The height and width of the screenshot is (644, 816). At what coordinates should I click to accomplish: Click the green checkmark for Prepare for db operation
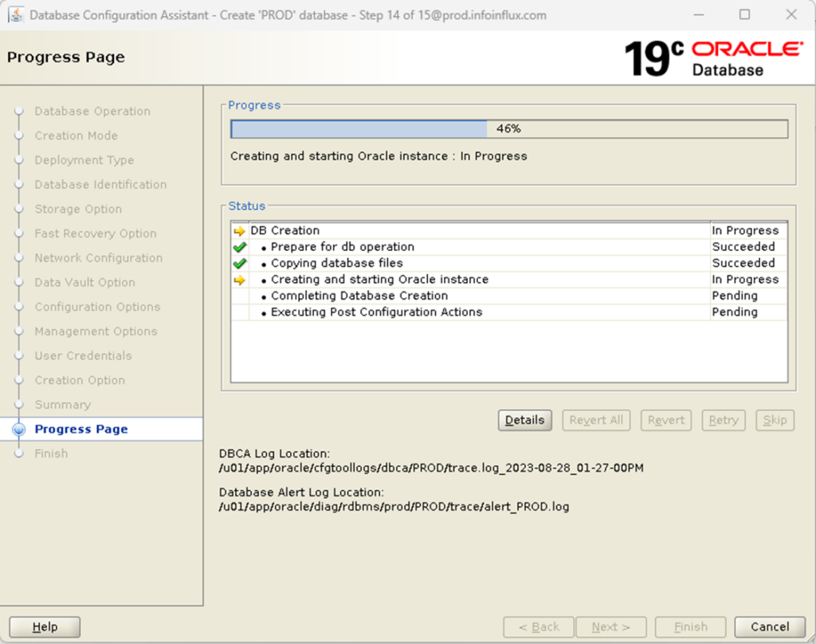[x=239, y=246]
